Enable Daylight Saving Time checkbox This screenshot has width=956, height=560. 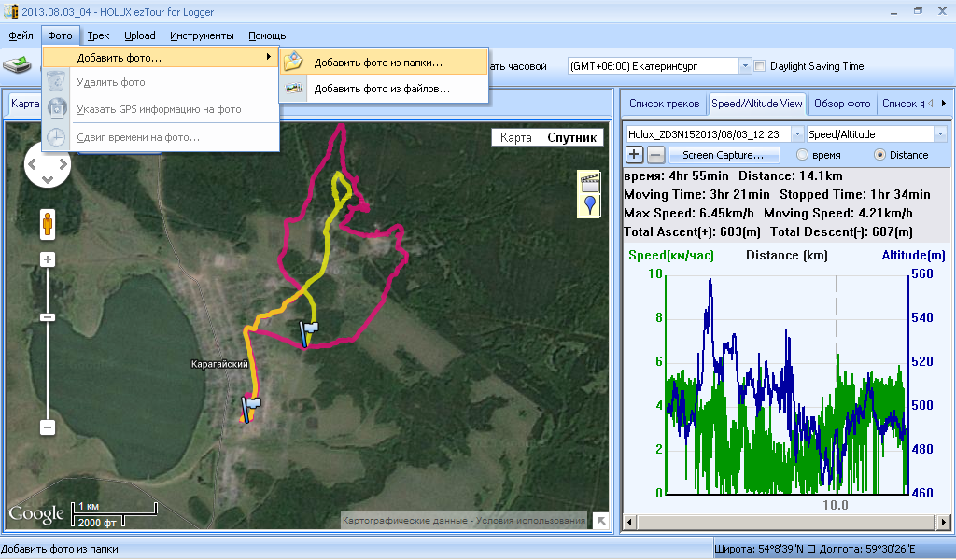point(760,66)
